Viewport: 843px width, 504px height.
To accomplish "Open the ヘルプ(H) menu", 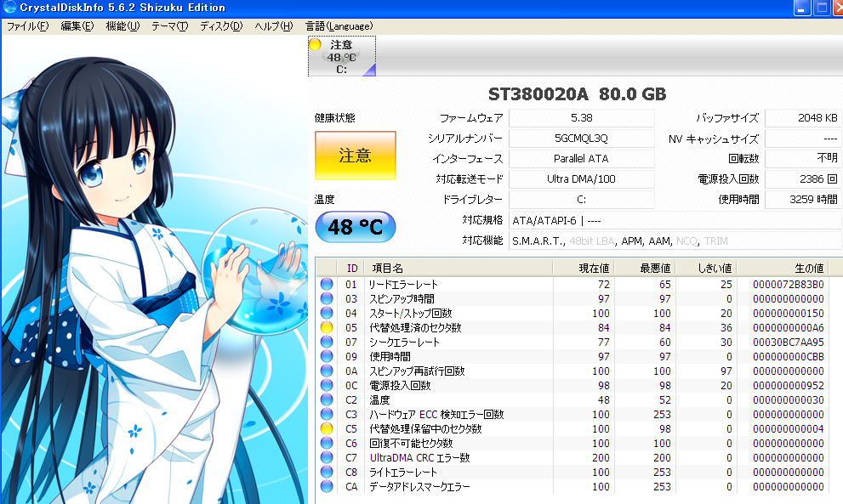I will tap(274, 25).
